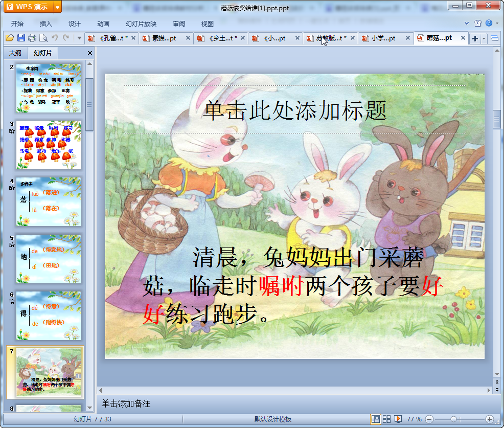Click the animation star icon beside slide 4
This screenshot has width=504, height=428.
point(12,188)
